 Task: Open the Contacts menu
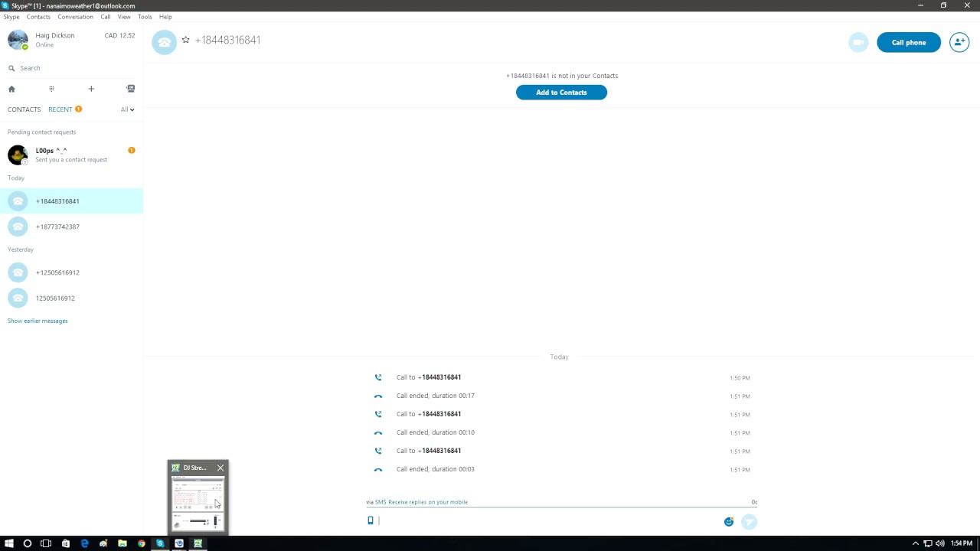click(38, 17)
